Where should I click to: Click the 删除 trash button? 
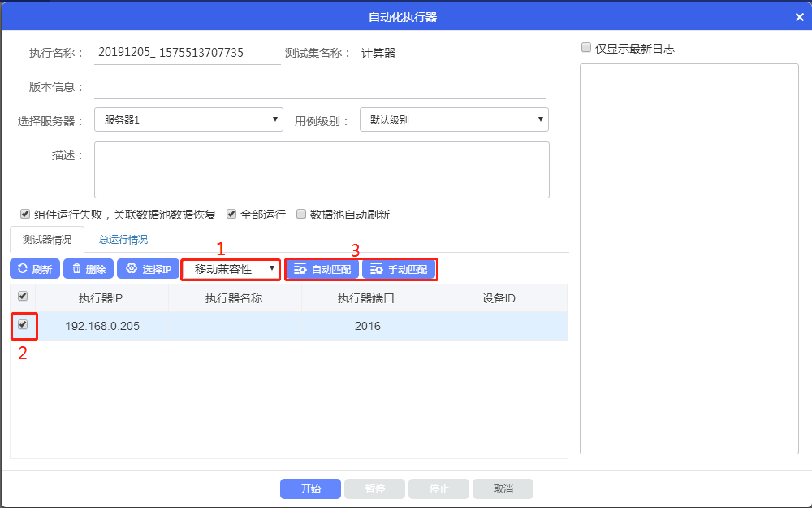click(x=88, y=269)
